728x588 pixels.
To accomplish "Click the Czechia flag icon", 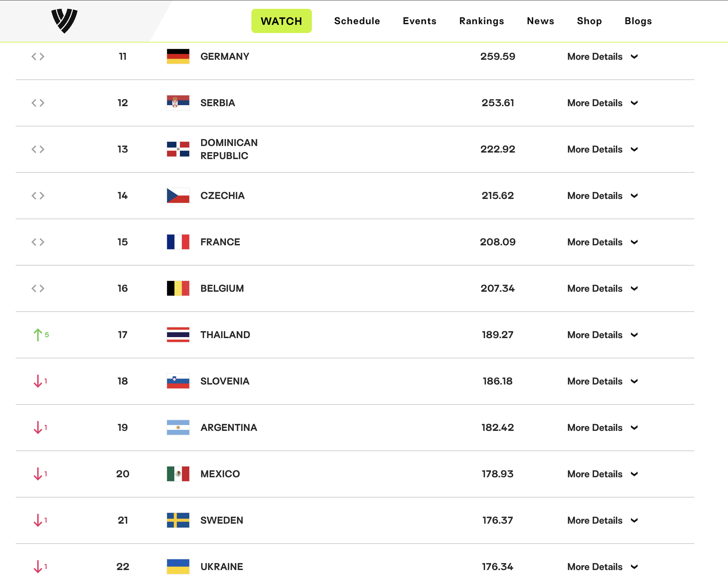I will point(178,196).
